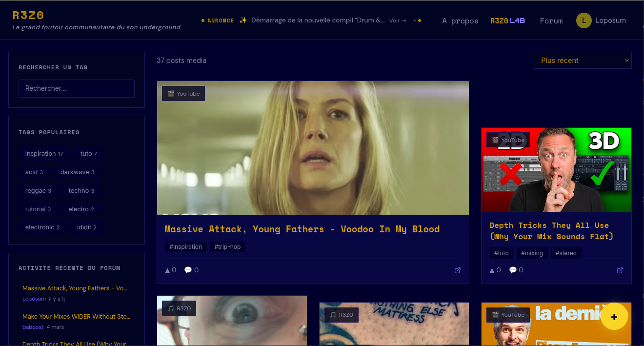Click 'Voir →' link in announcement banner
The width and height of the screenshot is (644, 346).
tap(398, 20)
